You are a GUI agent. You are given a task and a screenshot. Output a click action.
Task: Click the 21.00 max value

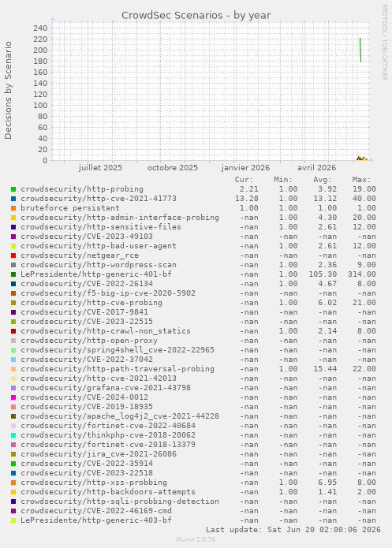[x=364, y=303]
